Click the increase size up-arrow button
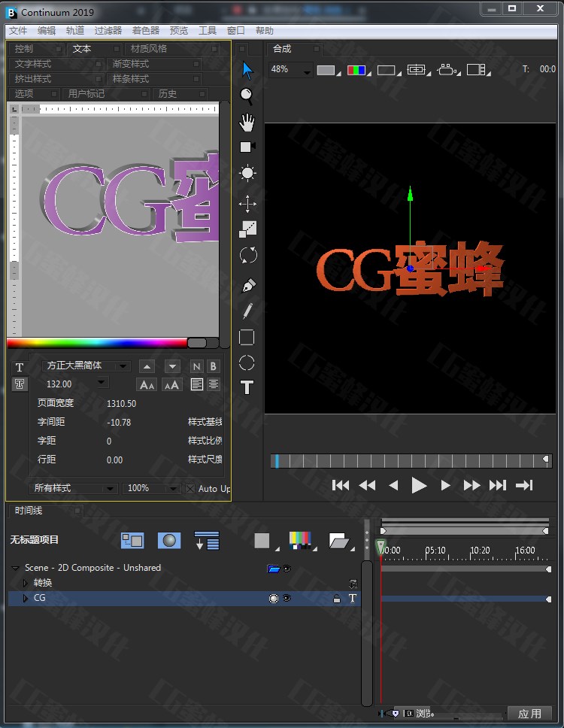Screen dimensions: 564x728 (x=147, y=366)
